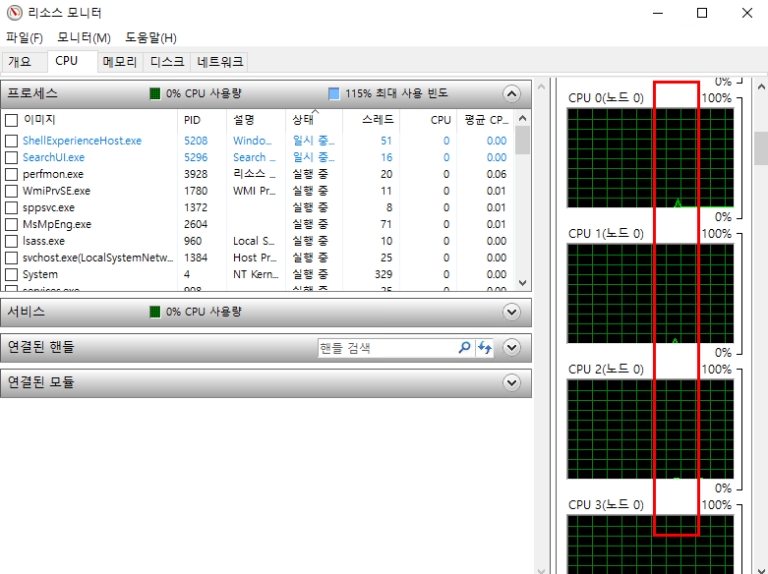Select the lsass.exe process checkbox

point(11,241)
